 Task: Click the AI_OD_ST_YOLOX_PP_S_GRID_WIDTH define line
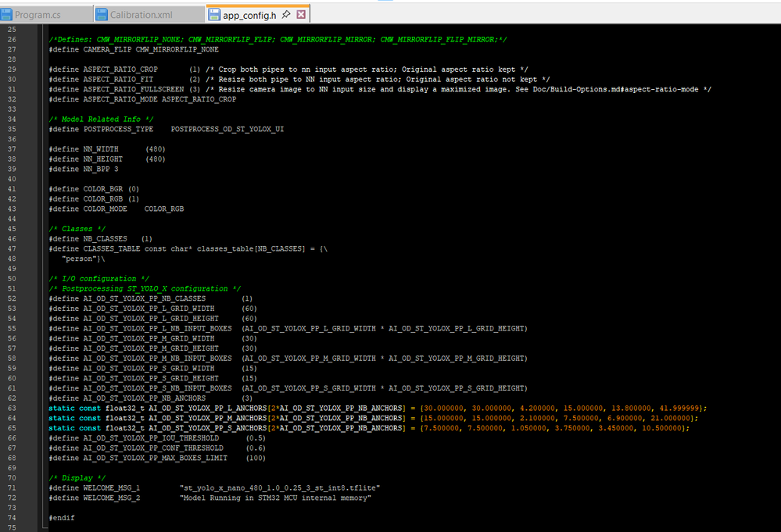coord(153,368)
